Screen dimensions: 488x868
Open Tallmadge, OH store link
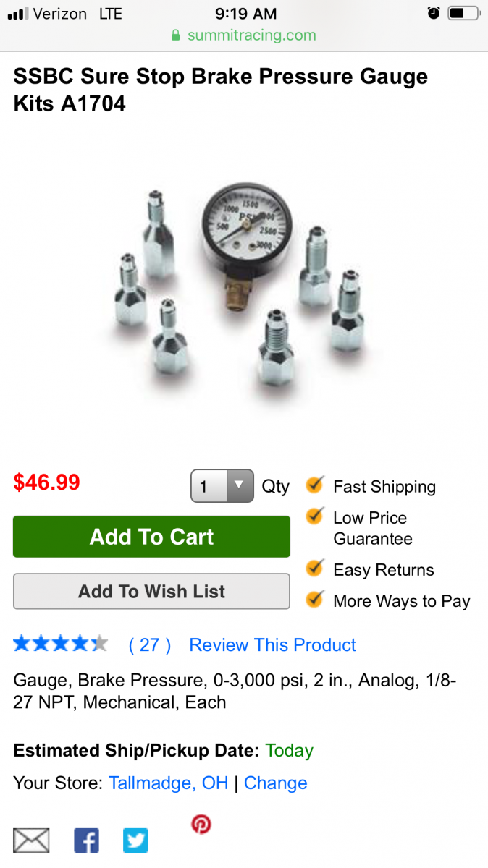[x=169, y=783]
